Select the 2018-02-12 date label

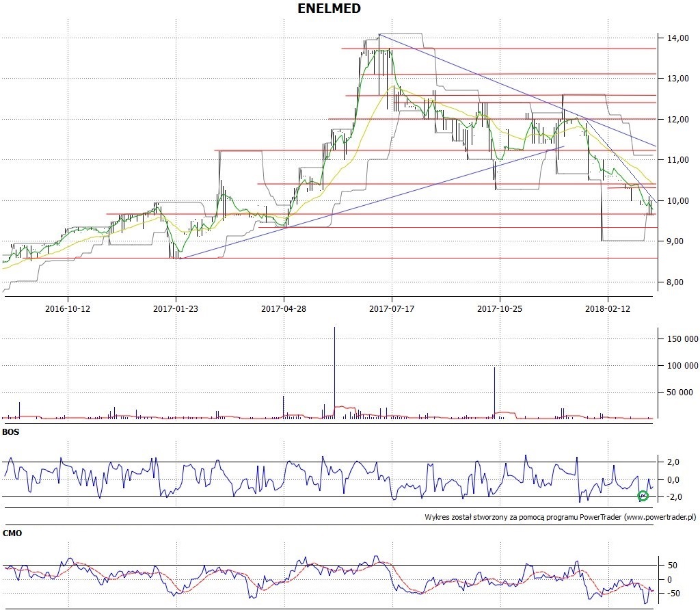click(608, 308)
